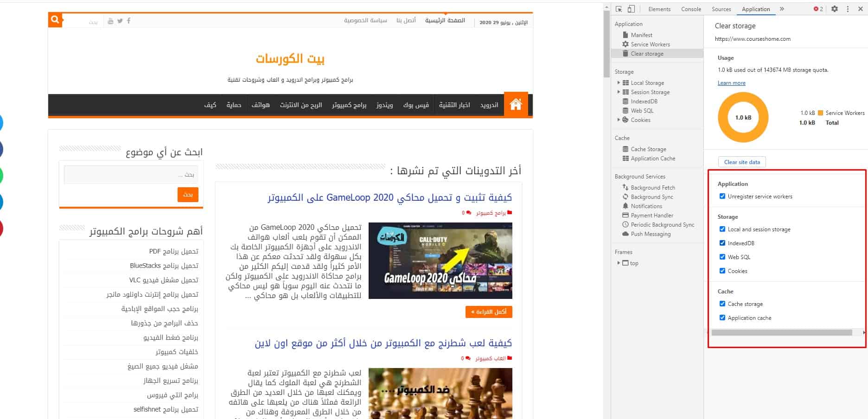This screenshot has width=868, height=419.
Task: Toggle the IndexedDB checkbox
Action: click(722, 243)
